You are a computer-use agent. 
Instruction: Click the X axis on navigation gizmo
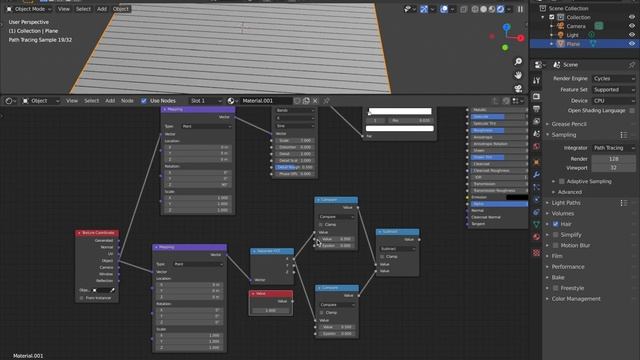point(520,38)
